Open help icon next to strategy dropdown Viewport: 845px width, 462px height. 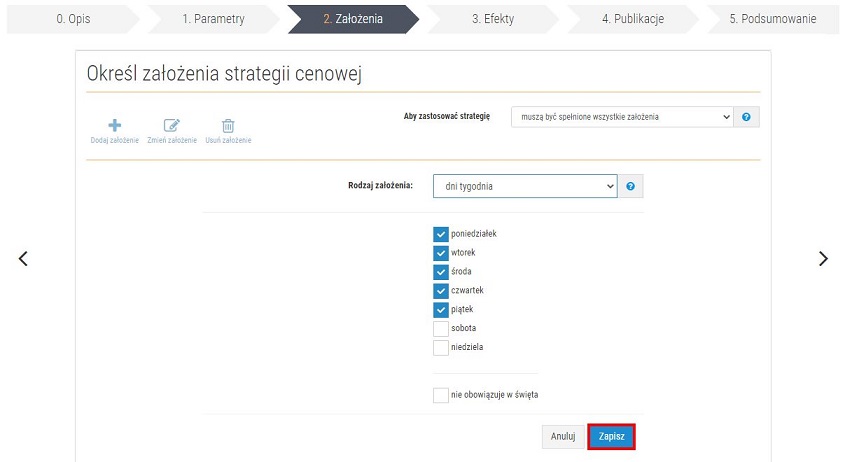(x=746, y=117)
